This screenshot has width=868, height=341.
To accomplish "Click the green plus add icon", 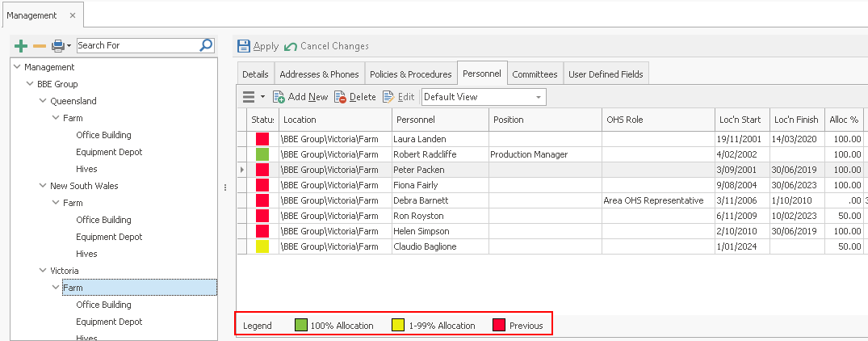I will 20,46.
